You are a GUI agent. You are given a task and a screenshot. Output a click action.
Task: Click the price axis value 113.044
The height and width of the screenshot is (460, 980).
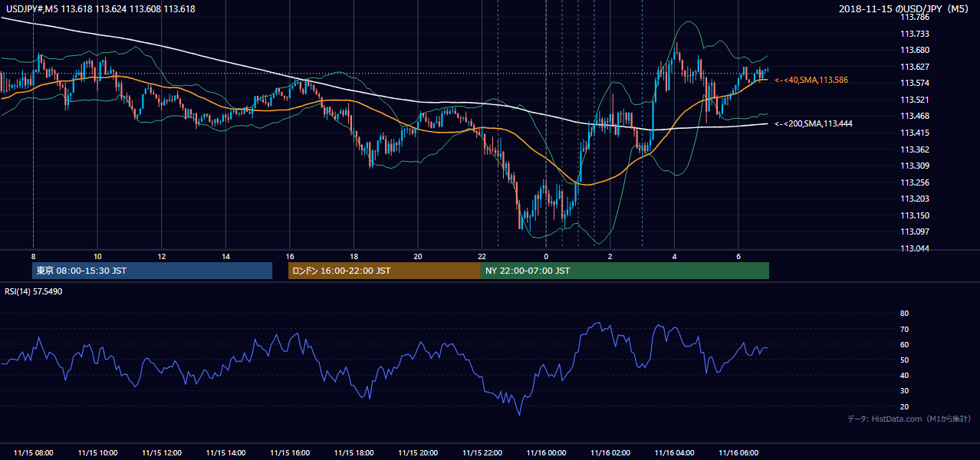tap(914, 248)
